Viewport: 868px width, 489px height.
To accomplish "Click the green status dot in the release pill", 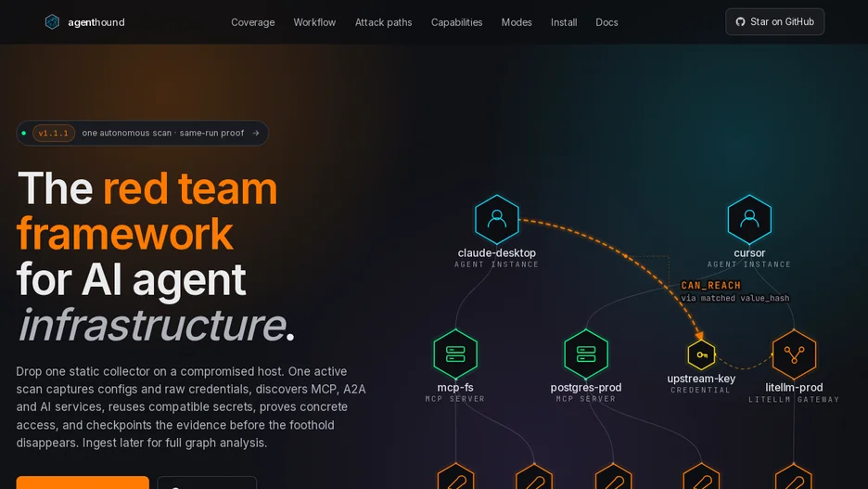I will [x=24, y=134].
